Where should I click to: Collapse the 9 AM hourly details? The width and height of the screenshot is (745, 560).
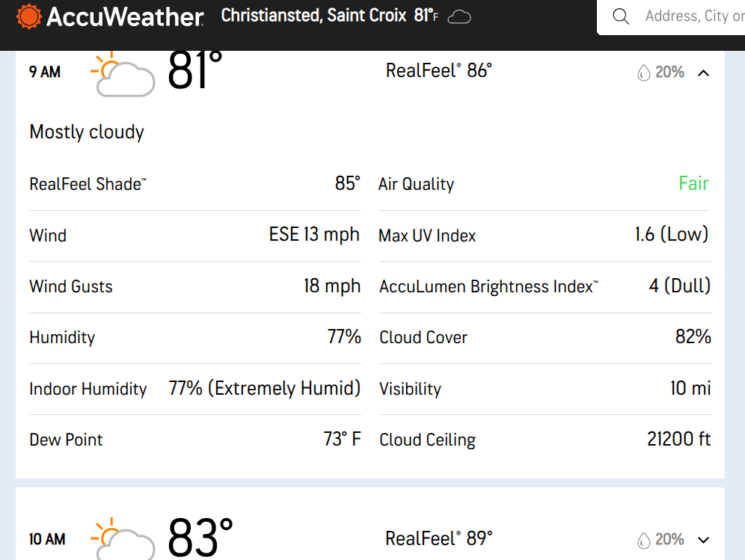(703, 73)
